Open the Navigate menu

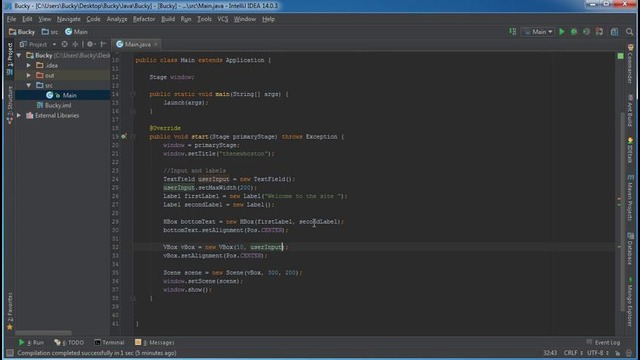point(69,19)
